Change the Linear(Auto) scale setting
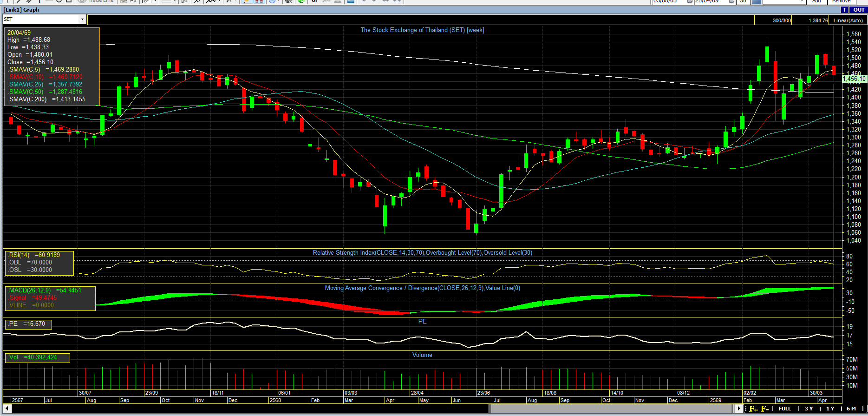This screenshot has height=416, width=868. (x=848, y=20)
